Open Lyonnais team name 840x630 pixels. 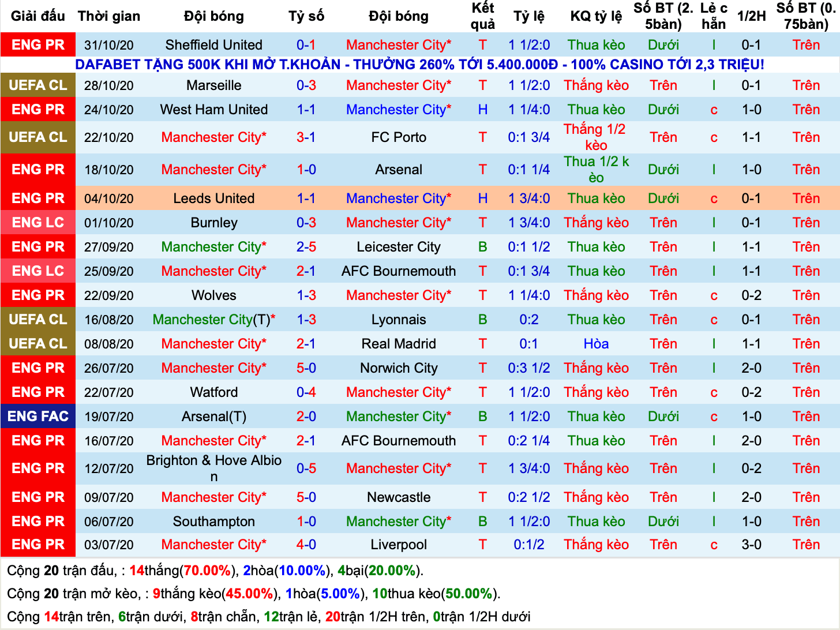click(x=399, y=320)
